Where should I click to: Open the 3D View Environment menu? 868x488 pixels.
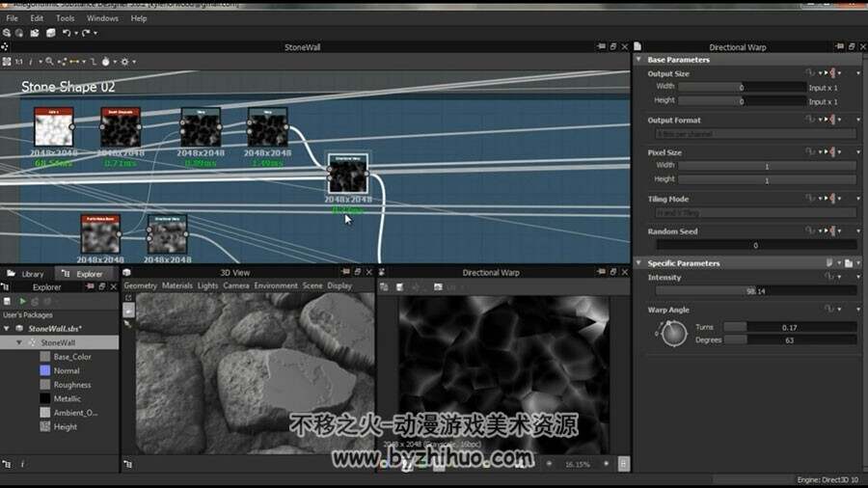[x=276, y=286]
